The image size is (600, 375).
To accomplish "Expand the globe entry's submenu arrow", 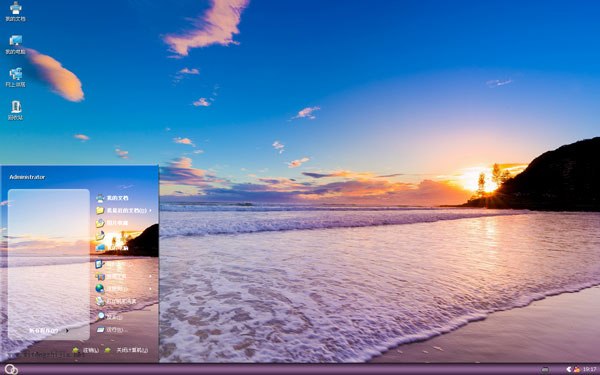I will 150,289.
